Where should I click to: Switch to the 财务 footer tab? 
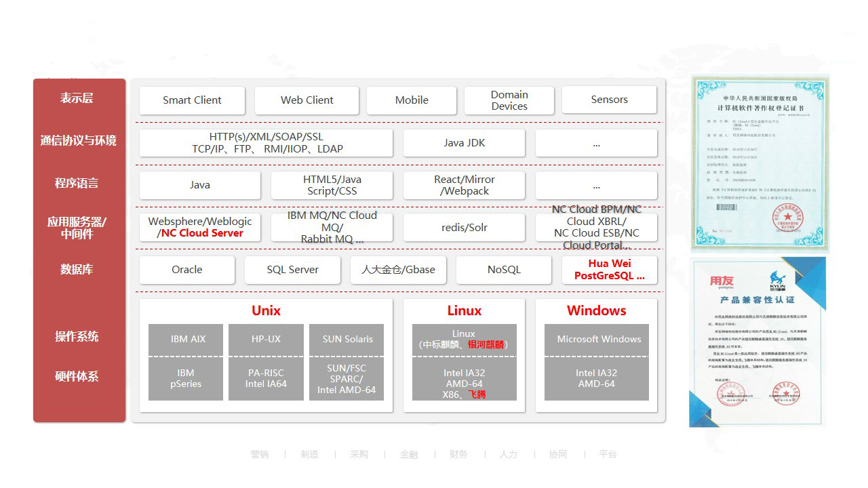458,454
